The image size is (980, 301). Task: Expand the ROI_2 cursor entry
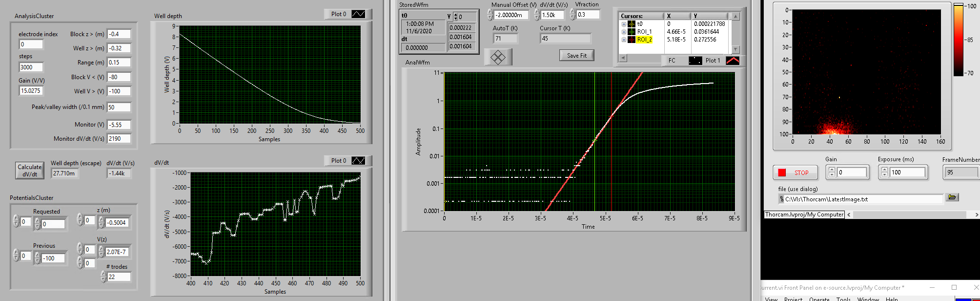click(624, 40)
